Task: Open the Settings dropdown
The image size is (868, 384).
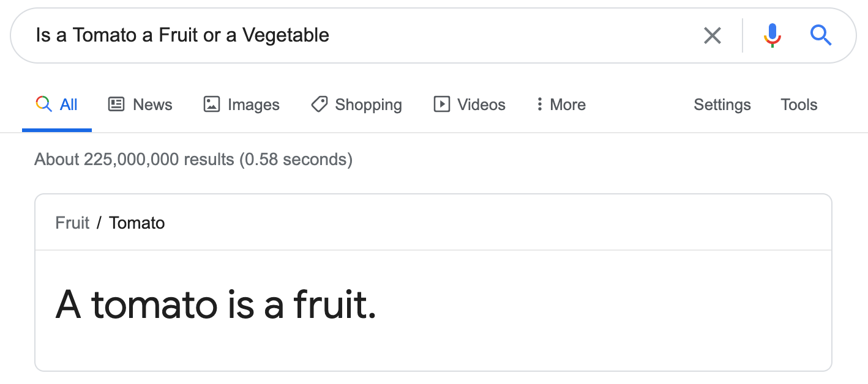Action: coord(722,105)
